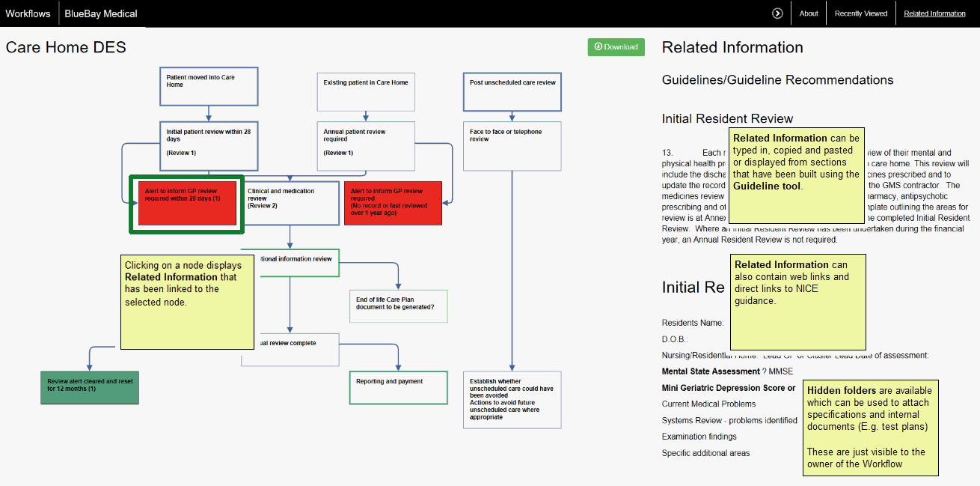Select the 'Face to face or telephone review' node

(x=512, y=145)
